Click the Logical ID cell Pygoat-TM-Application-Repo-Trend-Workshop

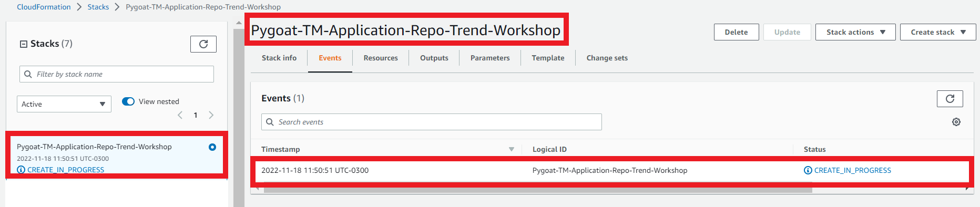pyautogui.click(x=610, y=170)
